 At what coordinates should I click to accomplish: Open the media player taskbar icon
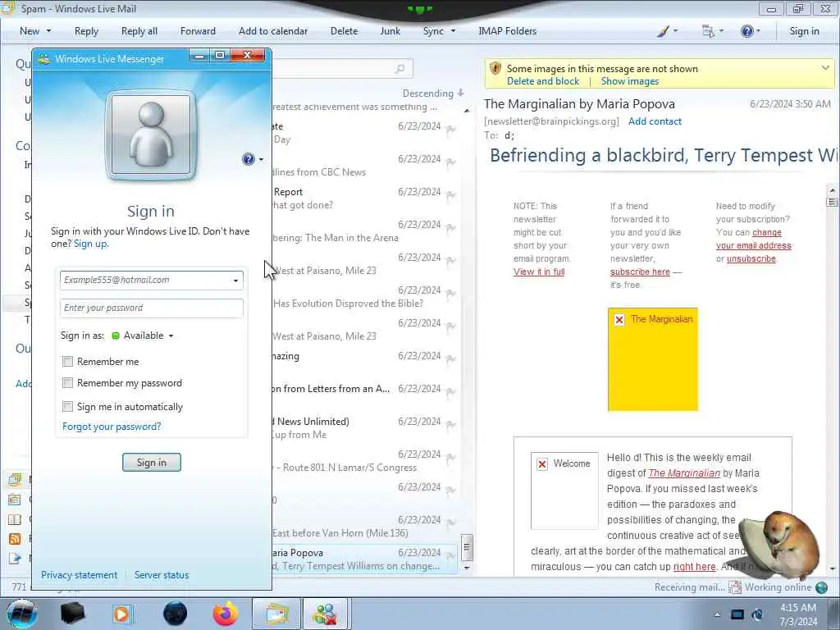point(123,614)
